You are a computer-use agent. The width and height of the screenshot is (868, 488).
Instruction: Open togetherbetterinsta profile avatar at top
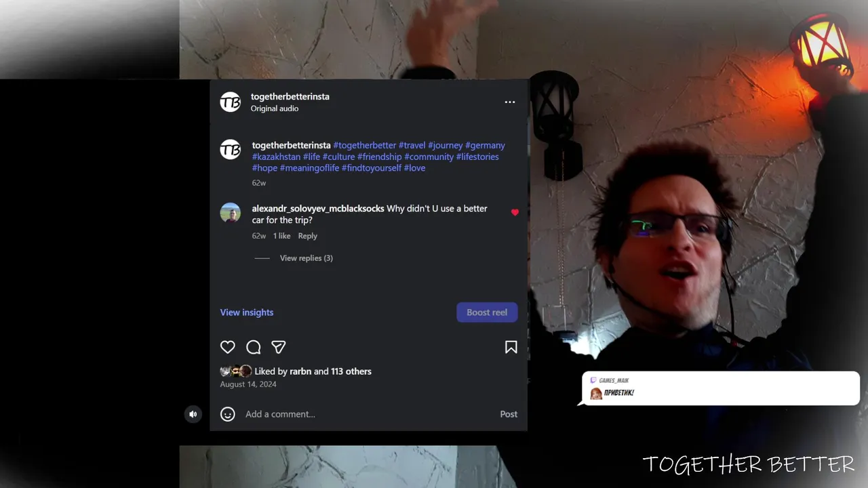[x=231, y=102]
